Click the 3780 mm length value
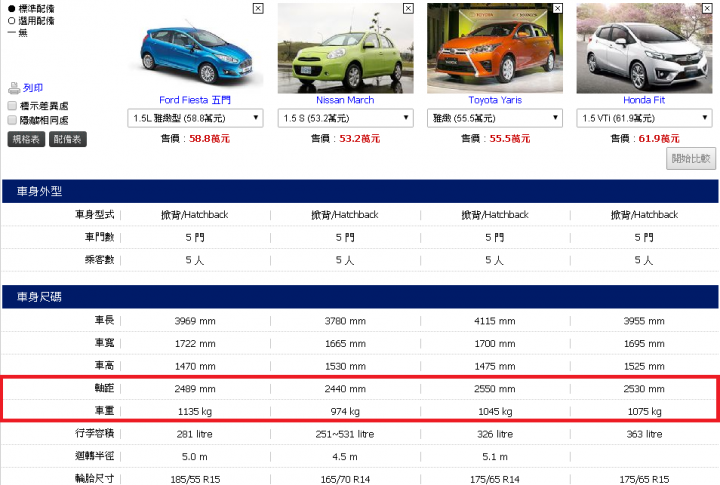Viewport: 720px width, 485px height. coord(345,321)
